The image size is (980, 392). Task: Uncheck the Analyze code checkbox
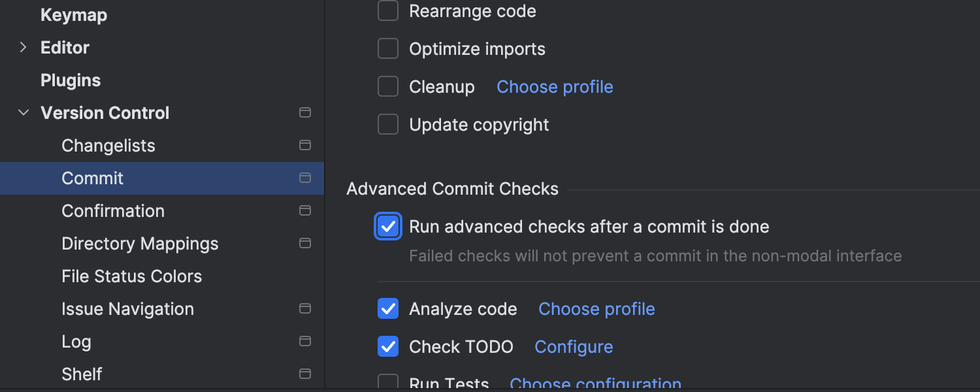[x=388, y=308]
